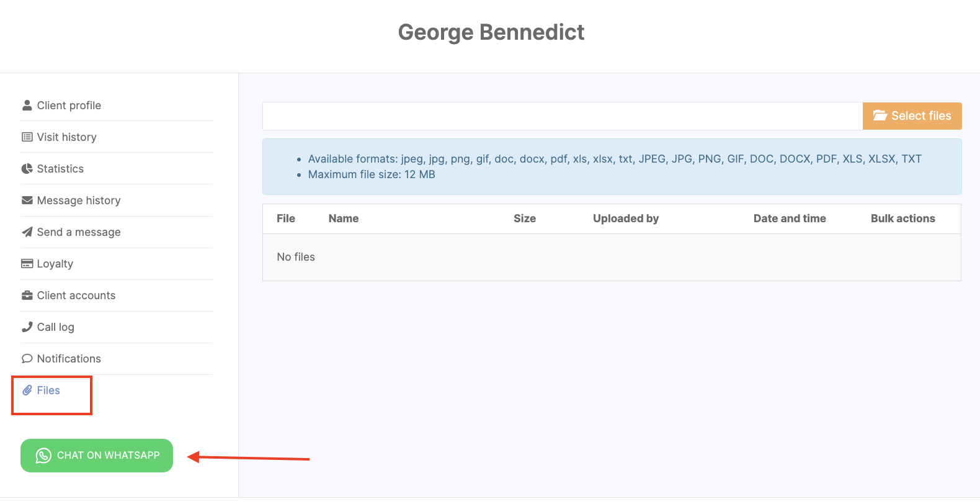
Task: Click the Date and time column header
Action: 790,218
